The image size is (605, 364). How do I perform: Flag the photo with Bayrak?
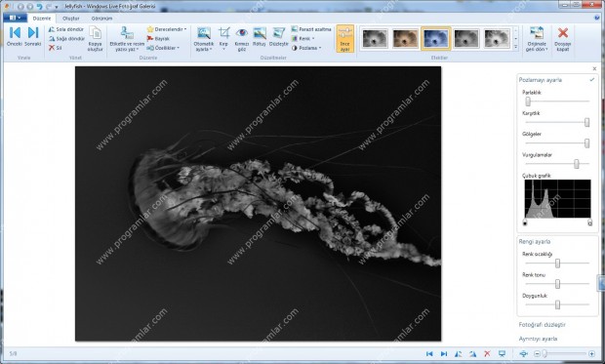158,39
